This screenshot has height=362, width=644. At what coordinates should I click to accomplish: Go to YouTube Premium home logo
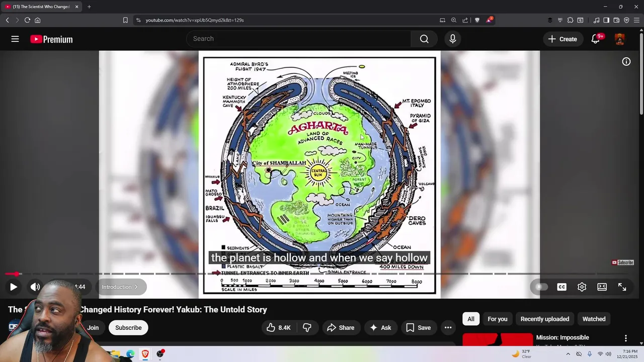coord(51,39)
